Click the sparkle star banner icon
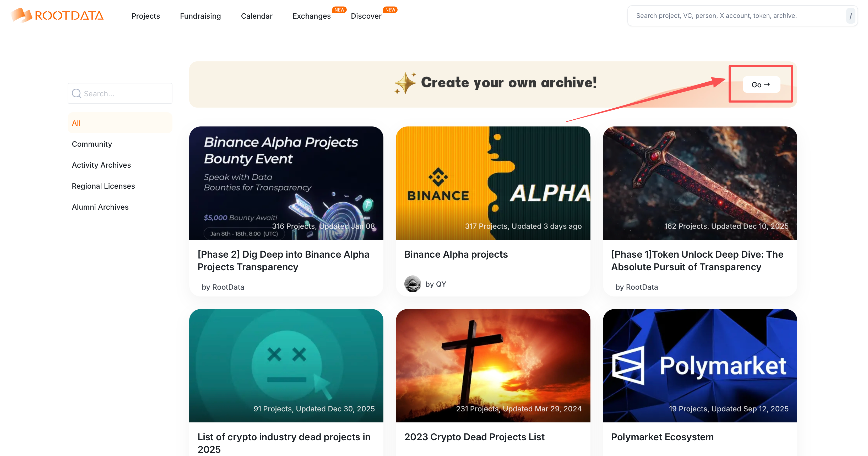 pyautogui.click(x=405, y=83)
